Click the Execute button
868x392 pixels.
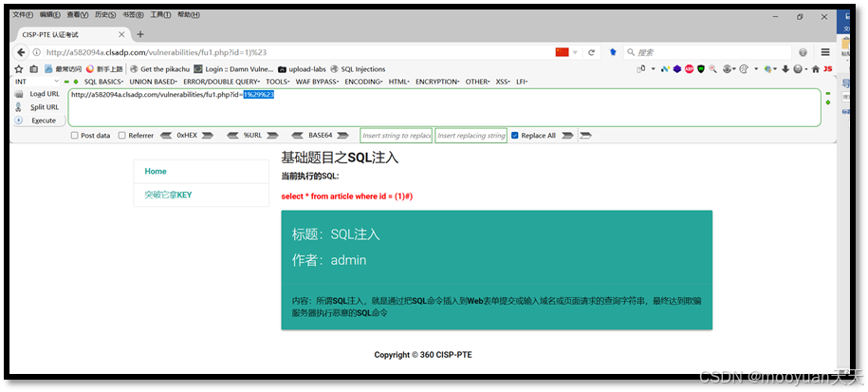tap(38, 121)
